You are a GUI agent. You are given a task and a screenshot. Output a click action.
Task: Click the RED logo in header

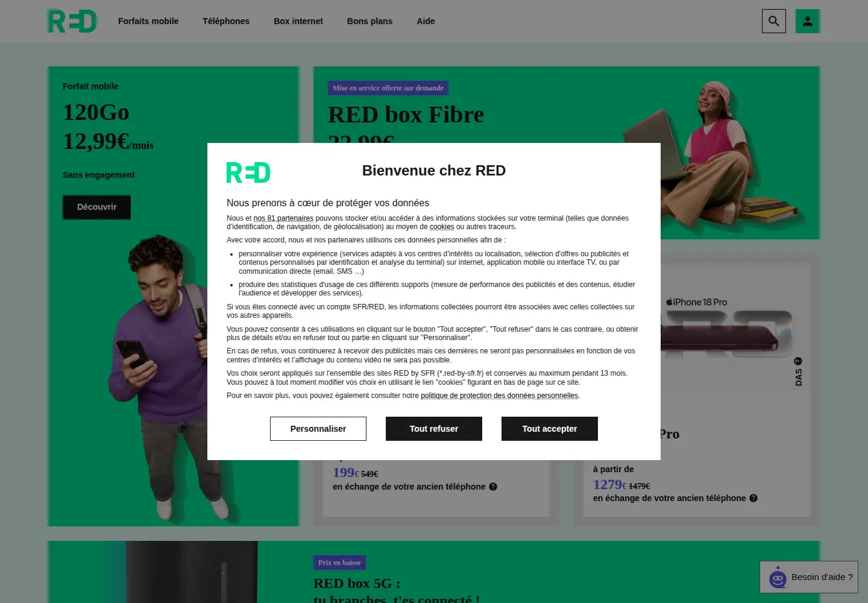click(x=72, y=21)
